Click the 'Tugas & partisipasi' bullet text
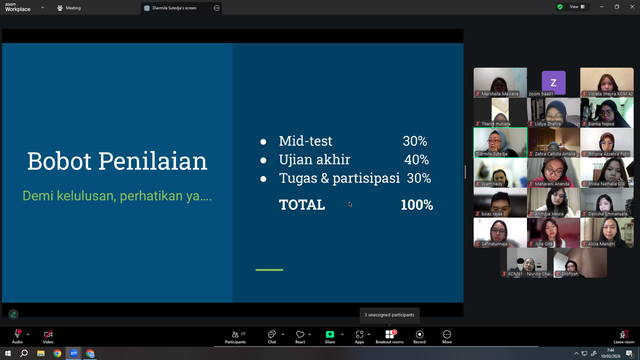640x360 pixels. 339,178
